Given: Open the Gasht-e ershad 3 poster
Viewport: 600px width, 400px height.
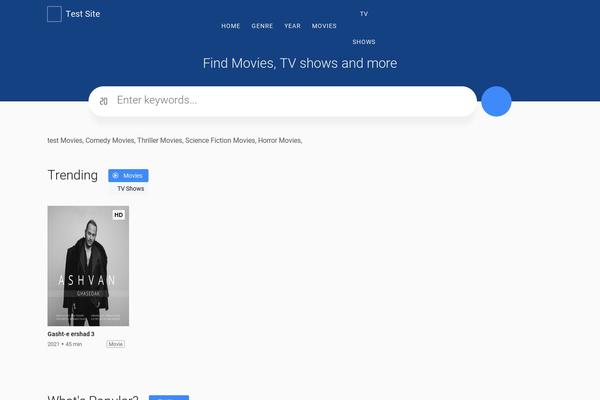Looking at the screenshot, I should 88,265.
